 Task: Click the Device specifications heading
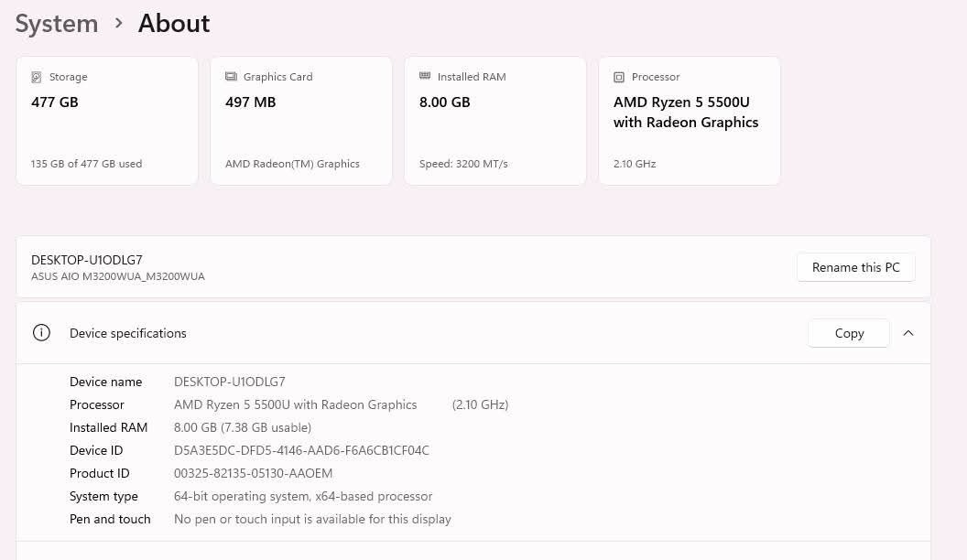[x=128, y=333]
